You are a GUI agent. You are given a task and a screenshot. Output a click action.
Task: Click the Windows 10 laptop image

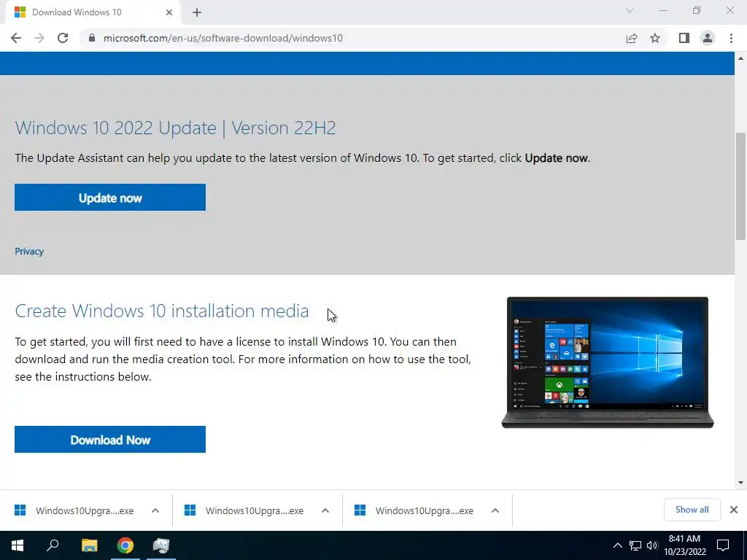(x=608, y=362)
